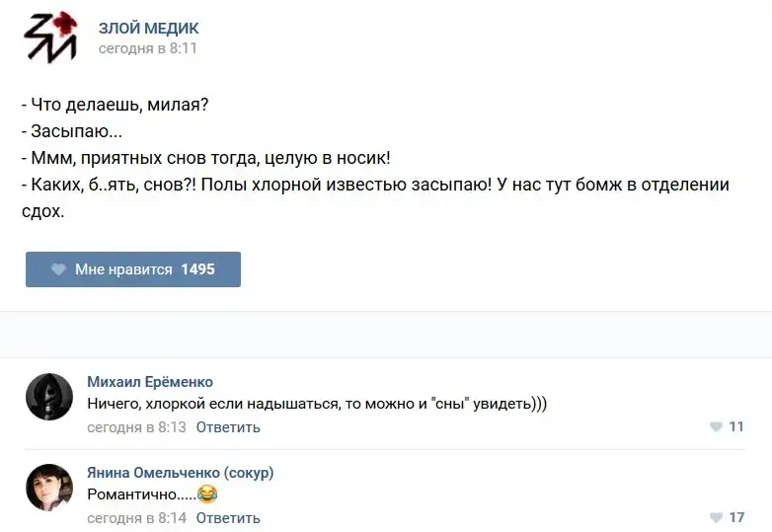This screenshot has height=532, width=772.
Task: Open the ЗЛОЙ МЕДИК group page link
Action: pyautogui.click(x=148, y=28)
